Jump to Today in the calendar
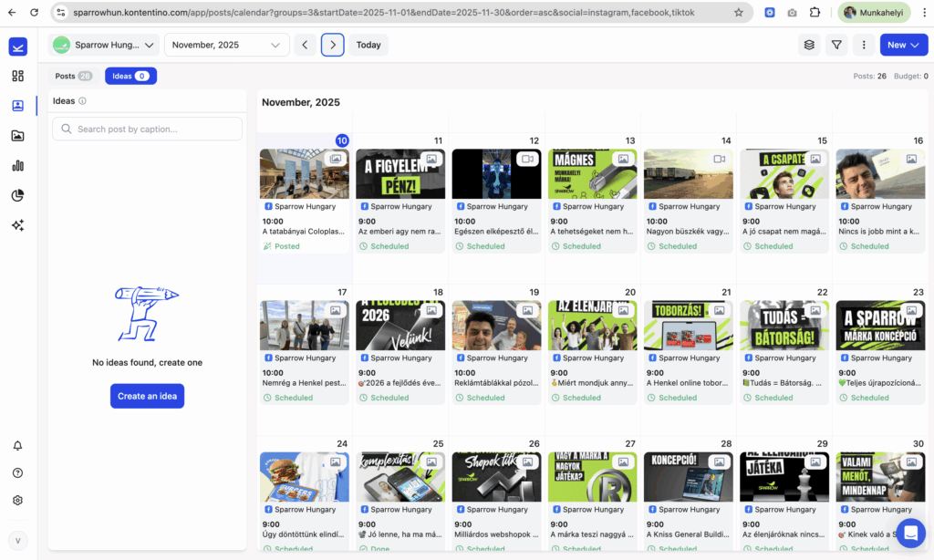Screen dimensions: 934x560 368,45
